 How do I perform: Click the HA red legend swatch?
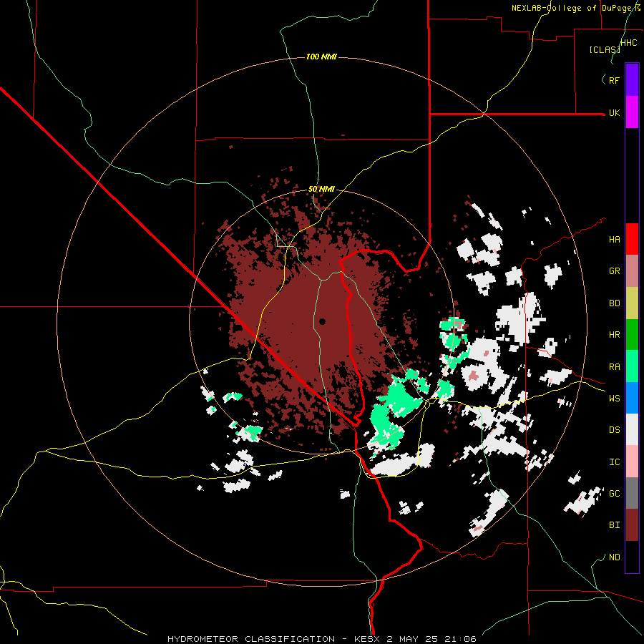(x=632, y=239)
